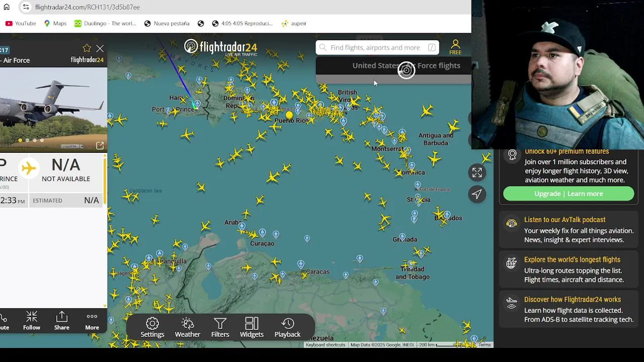Click the Curaçao airport pin
This screenshot has height=362, width=644.
263,233
